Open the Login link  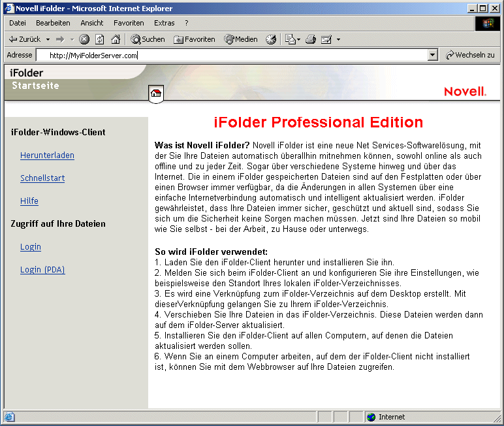(31, 246)
